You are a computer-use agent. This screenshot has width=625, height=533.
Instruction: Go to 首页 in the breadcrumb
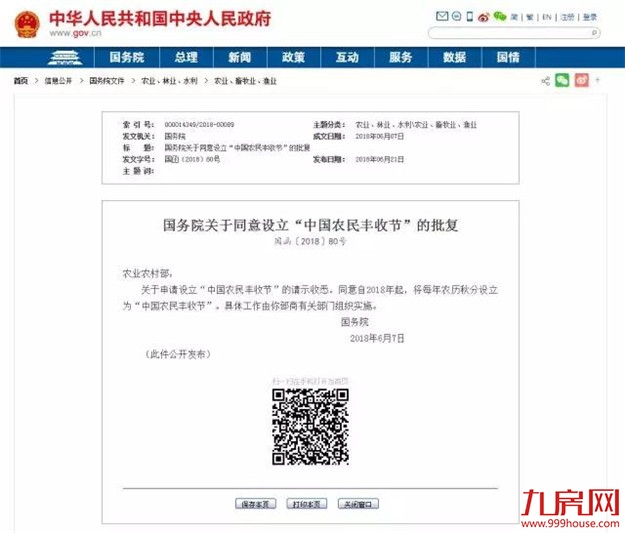point(21,81)
